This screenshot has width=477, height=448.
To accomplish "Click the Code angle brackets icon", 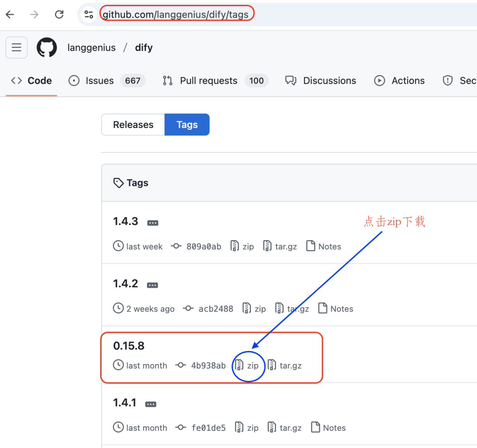I will (16, 80).
